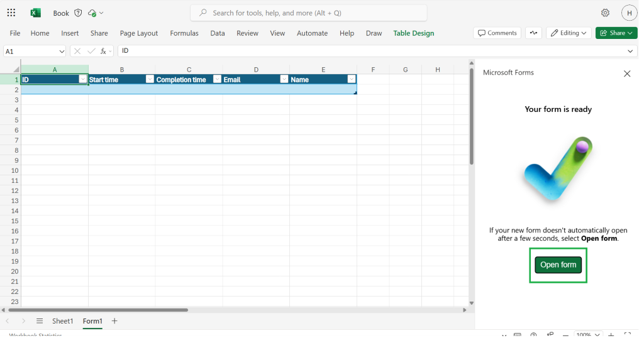The height and width of the screenshot is (338, 644).
Task: Select row 23 header
Action: click(10, 302)
